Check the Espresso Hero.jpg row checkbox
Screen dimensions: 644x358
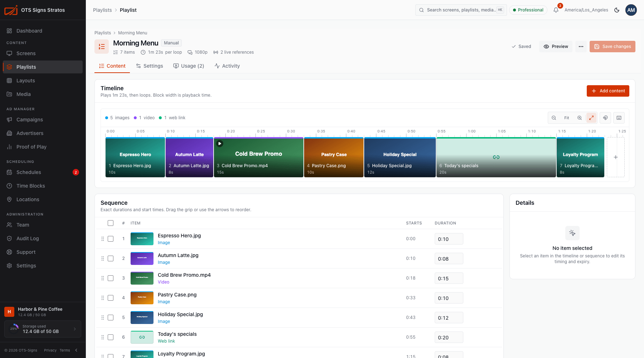(x=111, y=239)
